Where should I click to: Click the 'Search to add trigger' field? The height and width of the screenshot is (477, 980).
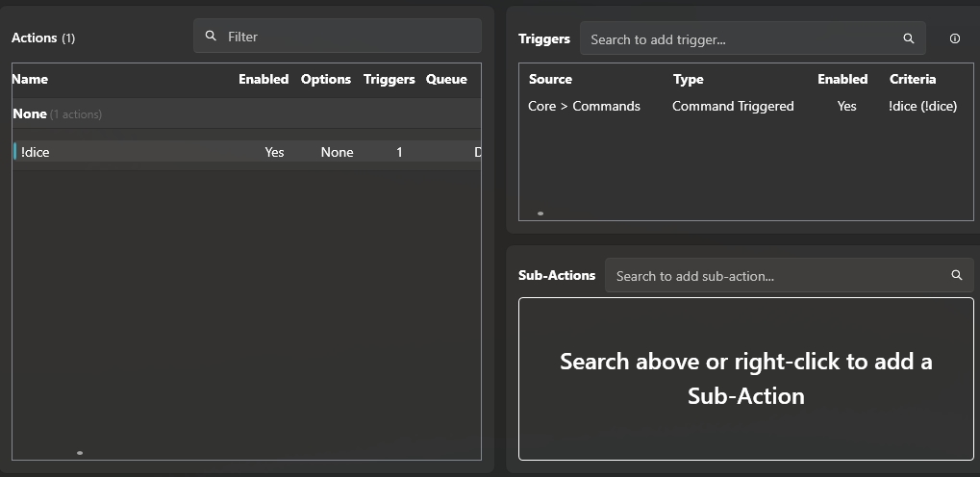tap(741, 39)
